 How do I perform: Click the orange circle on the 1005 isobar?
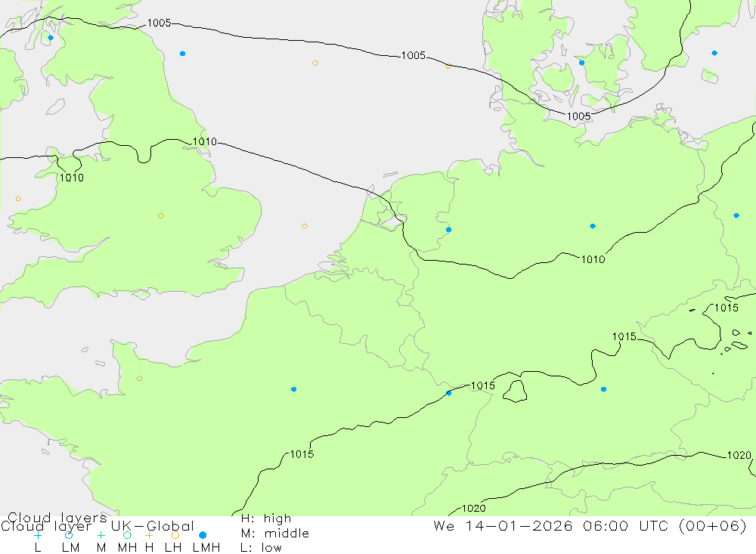click(x=448, y=66)
